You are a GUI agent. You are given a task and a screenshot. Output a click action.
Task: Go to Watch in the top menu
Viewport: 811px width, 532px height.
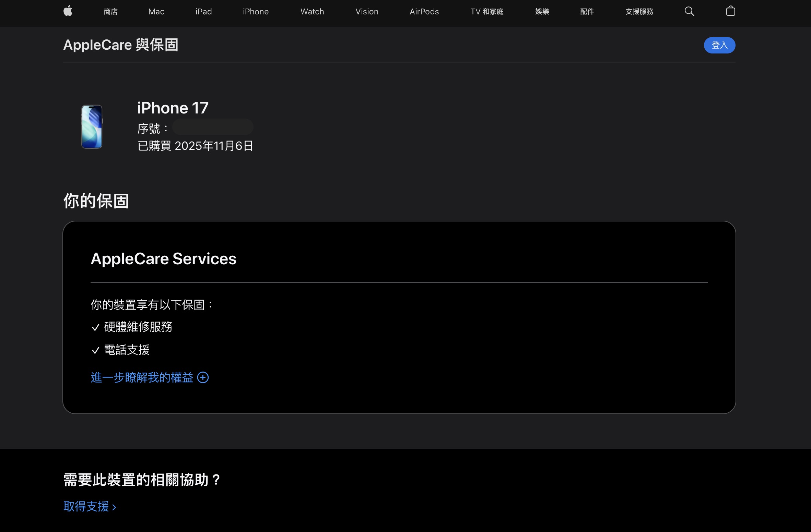click(312, 12)
